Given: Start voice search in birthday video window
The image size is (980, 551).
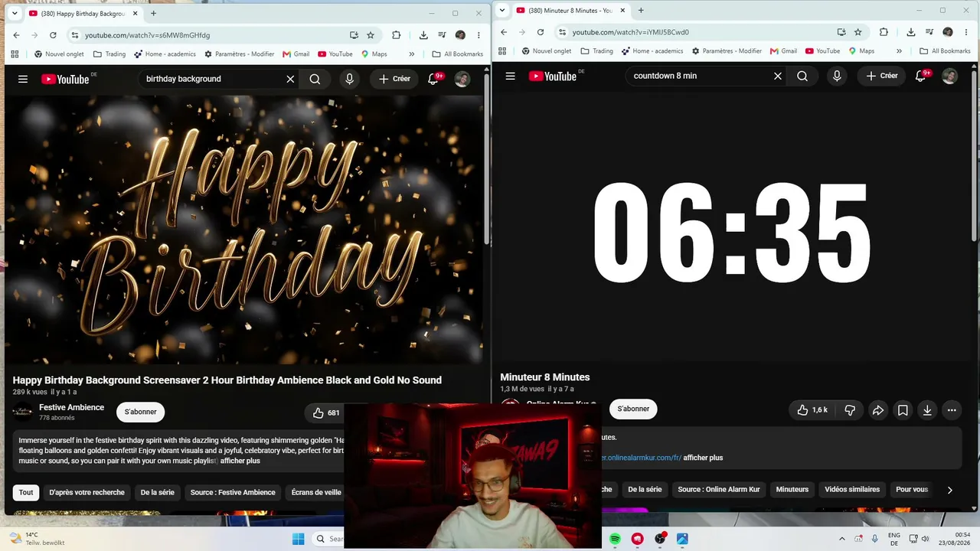Looking at the screenshot, I should [349, 79].
